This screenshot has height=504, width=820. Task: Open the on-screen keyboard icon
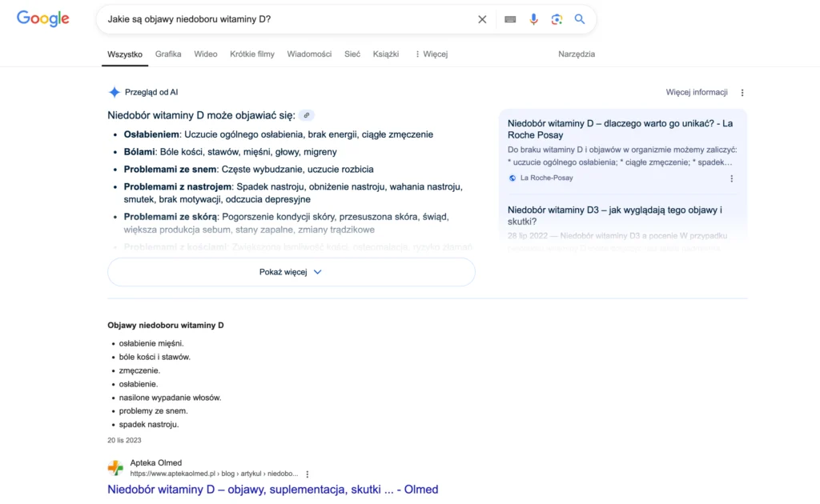point(510,19)
